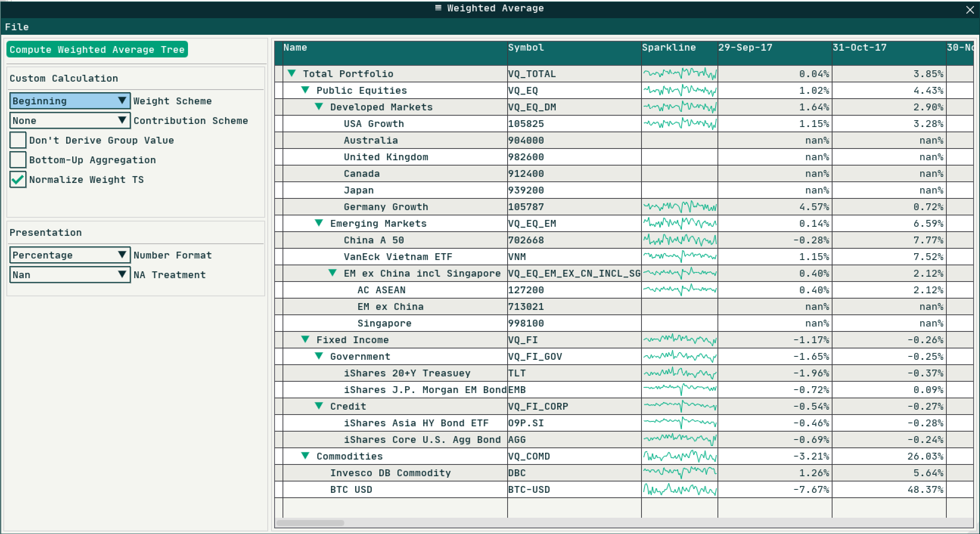
Task: Click the 4.57% Germany Growth value
Action: click(814, 207)
